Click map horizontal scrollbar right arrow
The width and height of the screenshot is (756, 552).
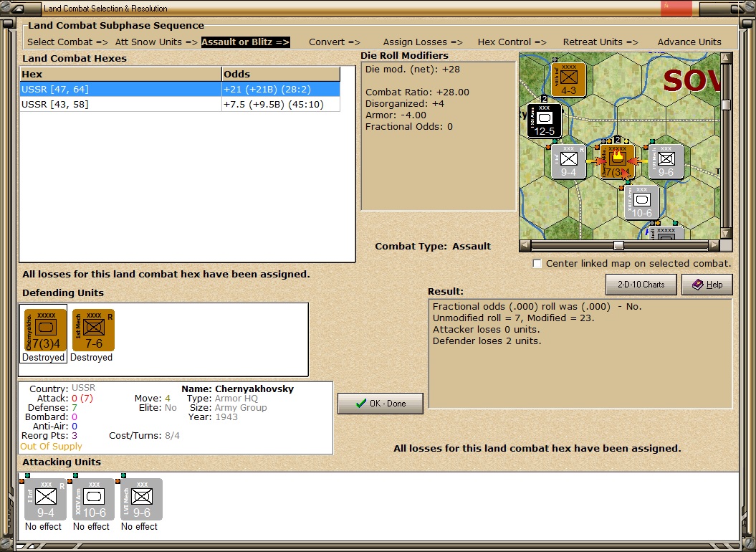tap(714, 246)
